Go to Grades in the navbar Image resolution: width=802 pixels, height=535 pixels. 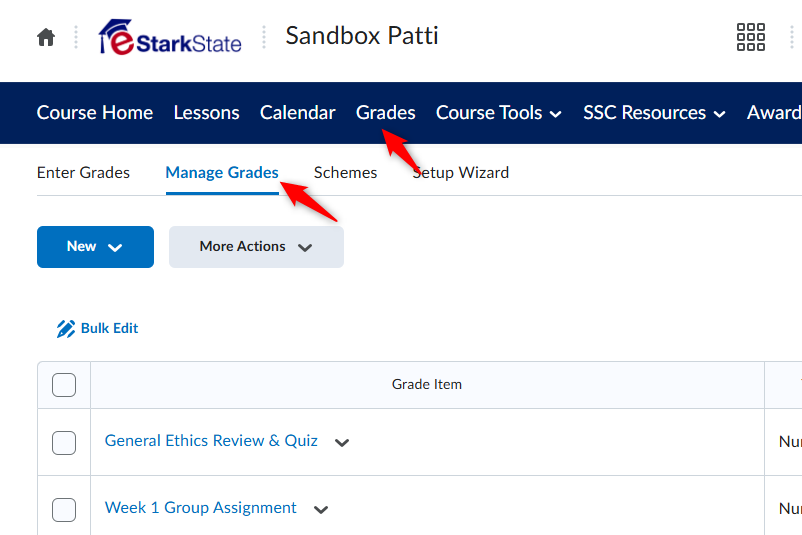(386, 113)
